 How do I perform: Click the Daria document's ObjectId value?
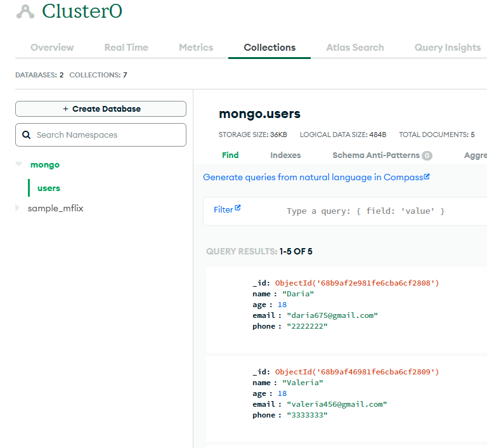point(357,283)
